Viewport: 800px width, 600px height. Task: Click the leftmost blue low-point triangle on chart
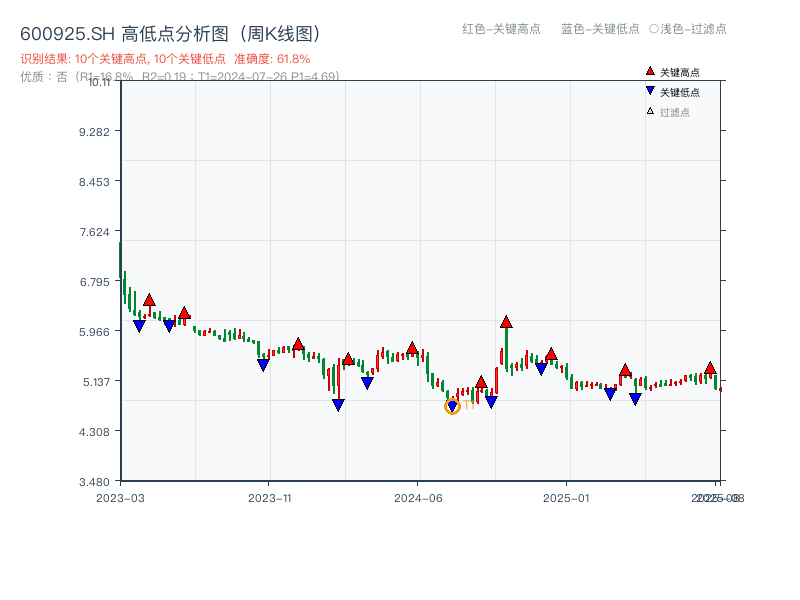(x=139, y=326)
